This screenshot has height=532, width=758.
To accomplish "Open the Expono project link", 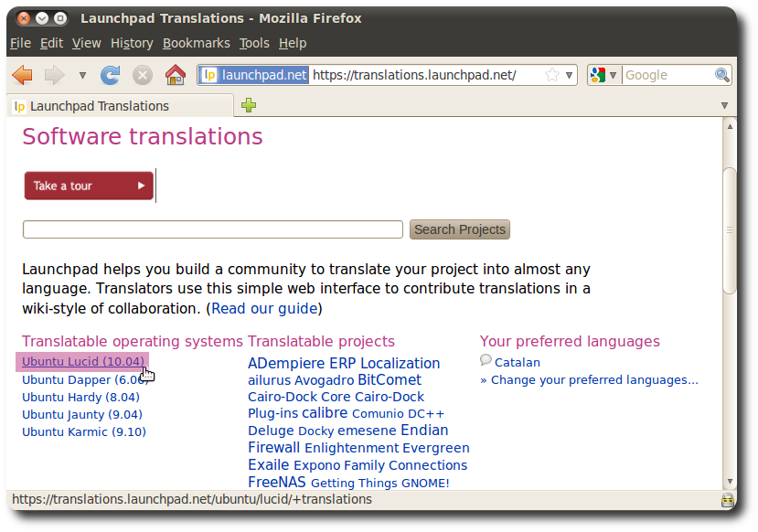I will point(317,465).
